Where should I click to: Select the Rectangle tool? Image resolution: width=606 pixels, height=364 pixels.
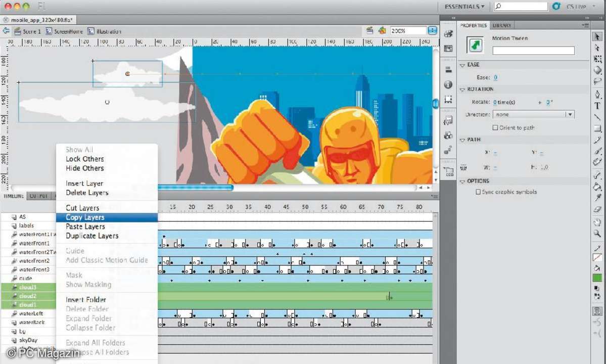point(597,128)
